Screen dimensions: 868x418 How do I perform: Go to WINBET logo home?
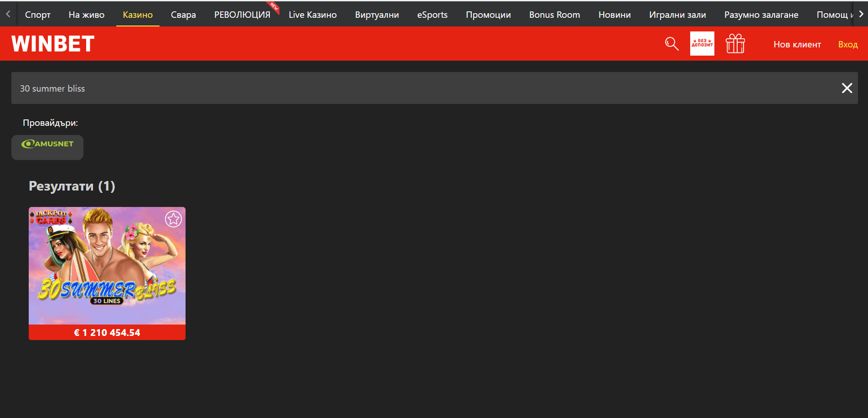(53, 44)
